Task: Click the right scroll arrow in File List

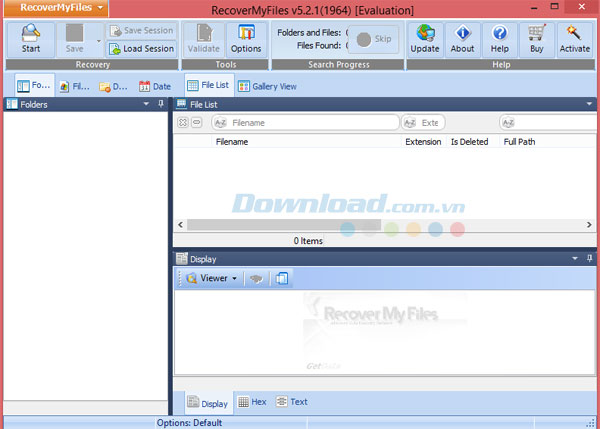Action: [x=589, y=225]
